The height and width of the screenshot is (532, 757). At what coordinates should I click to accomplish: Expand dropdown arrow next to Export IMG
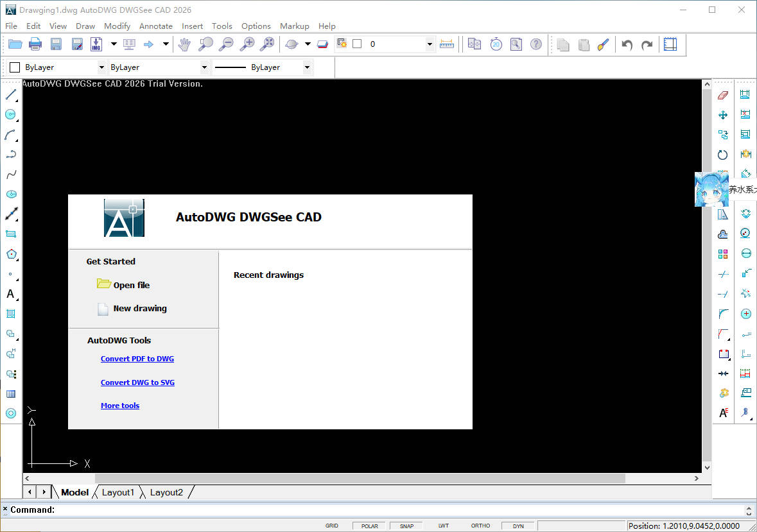click(x=114, y=44)
